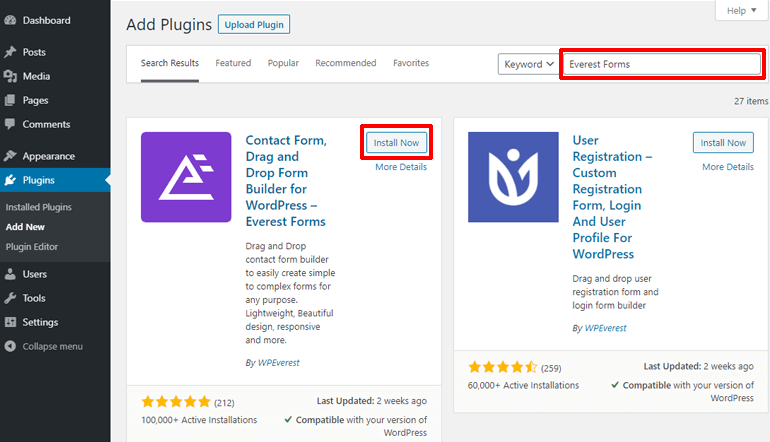Image resolution: width=770 pixels, height=442 pixels.
Task: Click the Dashboard gauge icon
Action: click(x=10, y=20)
